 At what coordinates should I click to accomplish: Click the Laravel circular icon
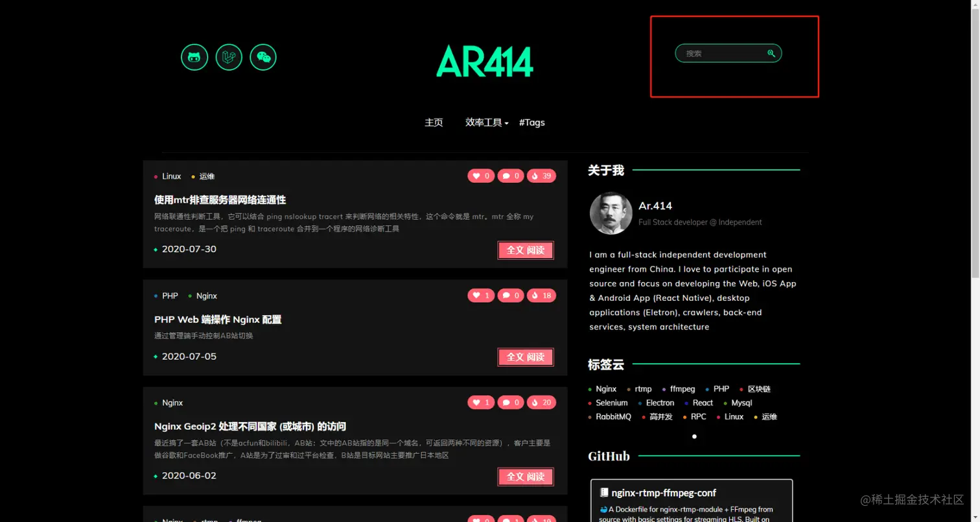(228, 56)
